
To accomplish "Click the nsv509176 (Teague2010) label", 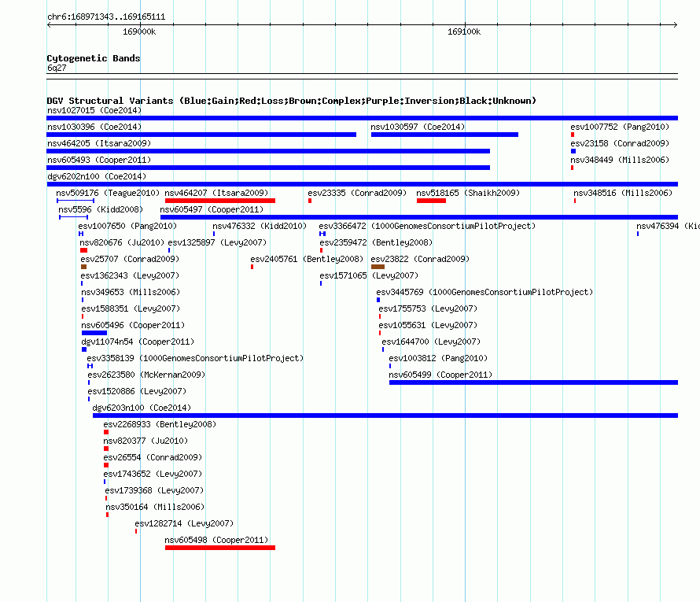I will (x=108, y=193).
